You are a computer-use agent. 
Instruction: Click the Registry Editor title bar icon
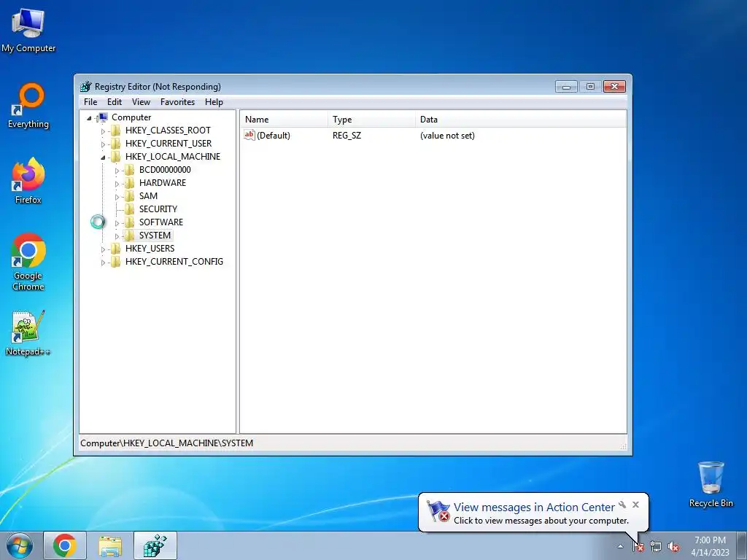(x=86, y=87)
